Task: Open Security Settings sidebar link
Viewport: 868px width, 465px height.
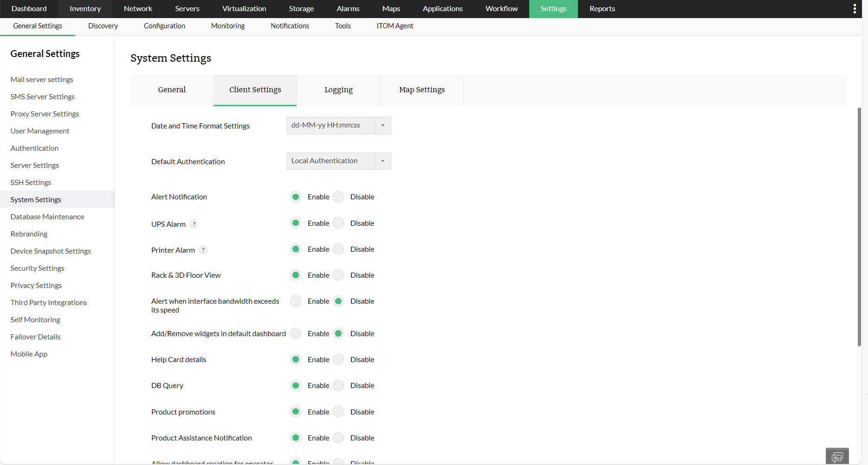Action: point(37,268)
